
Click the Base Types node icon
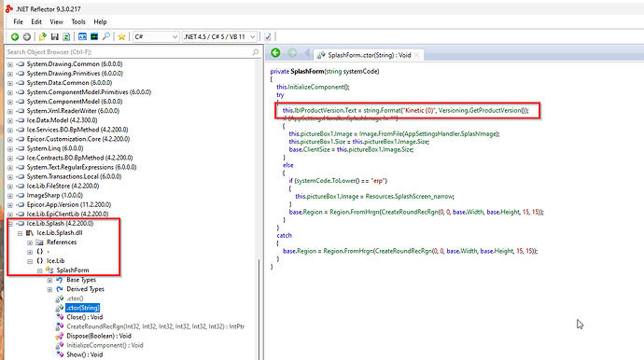click(x=60, y=280)
